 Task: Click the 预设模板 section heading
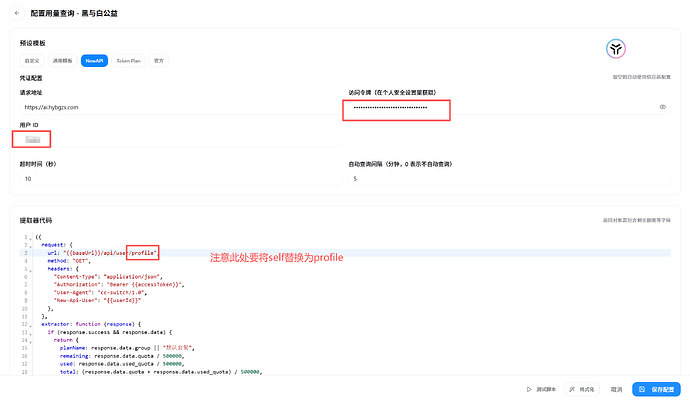click(x=33, y=43)
